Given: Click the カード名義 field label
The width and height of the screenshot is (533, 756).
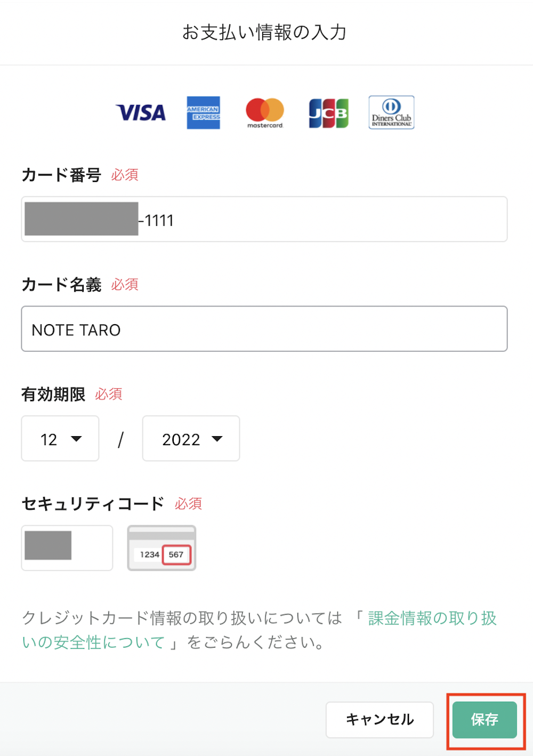Looking at the screenshot, I should [61, 285].
